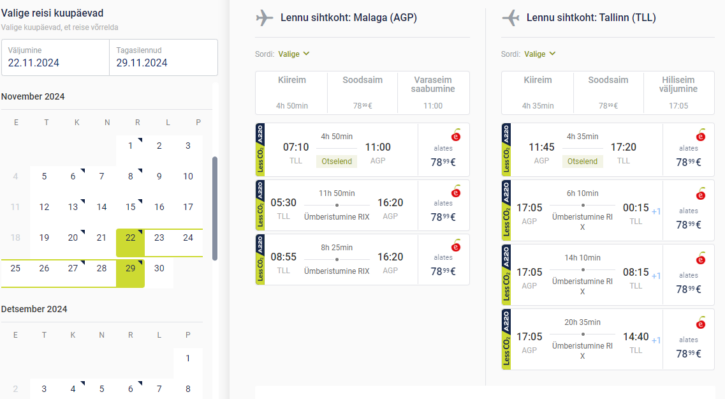Screen dimensions: 725x399
Task: Select the Soodsaim tab for Tallinn flights
Action: pyautogui.click(x=608, y=92)
